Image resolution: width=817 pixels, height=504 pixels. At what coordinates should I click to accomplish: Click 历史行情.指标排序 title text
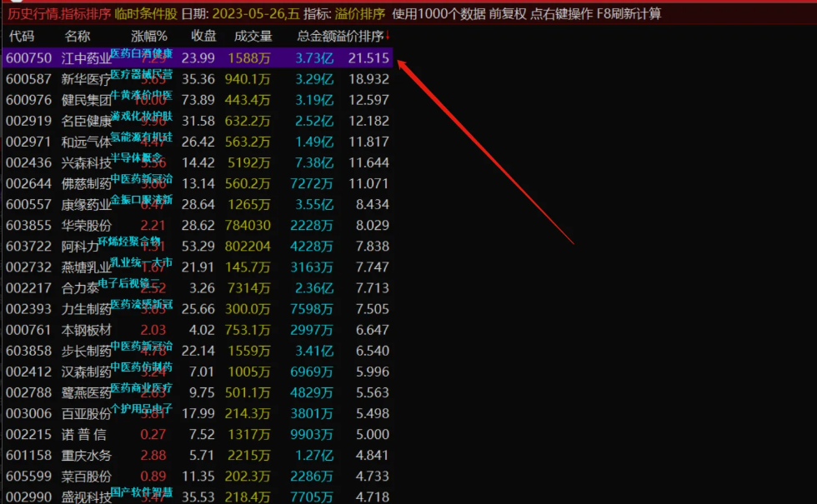(x=59, y=14)
